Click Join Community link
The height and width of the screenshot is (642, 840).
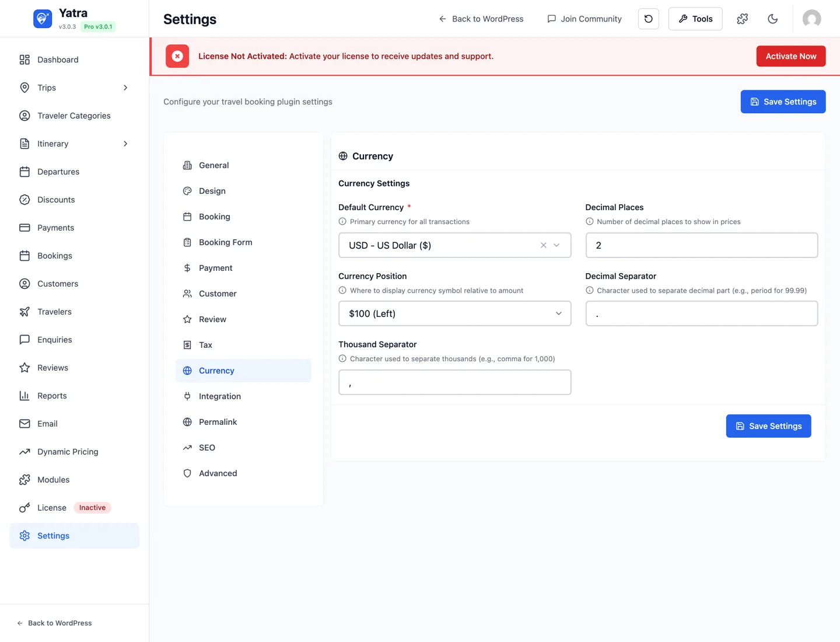[584, 19]
